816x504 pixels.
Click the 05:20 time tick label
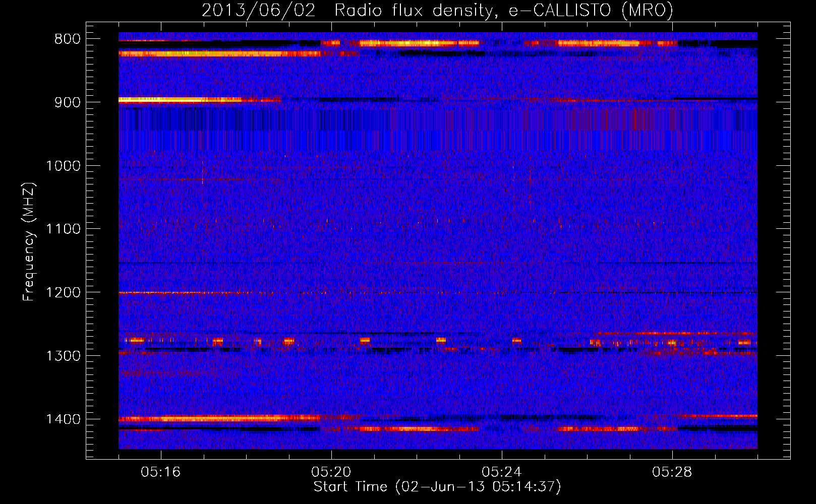tap(331, 472)
